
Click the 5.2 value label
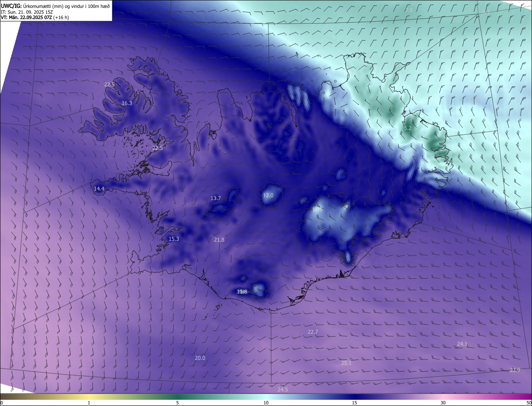408,128
